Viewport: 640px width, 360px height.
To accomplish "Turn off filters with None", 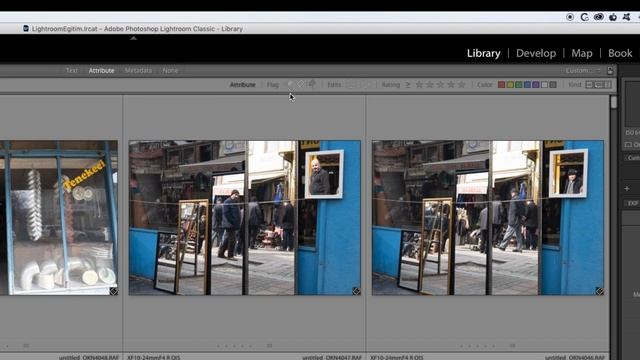I will (170, 71).
